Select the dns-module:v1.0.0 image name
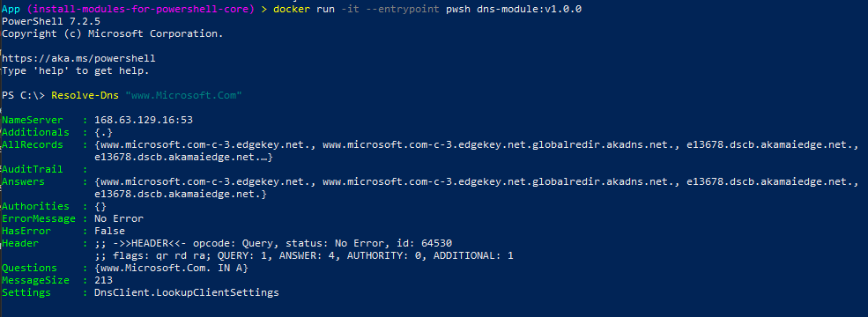 point(530,10)
